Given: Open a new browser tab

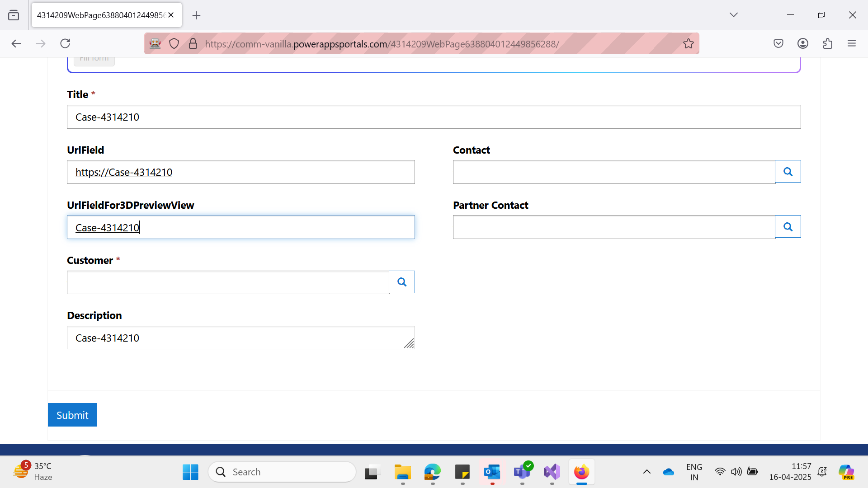Looking at the screenshot, I should (x=196, y=15).
